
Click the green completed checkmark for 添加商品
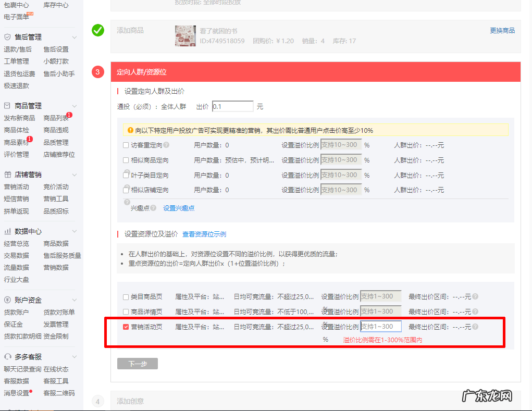97,30
